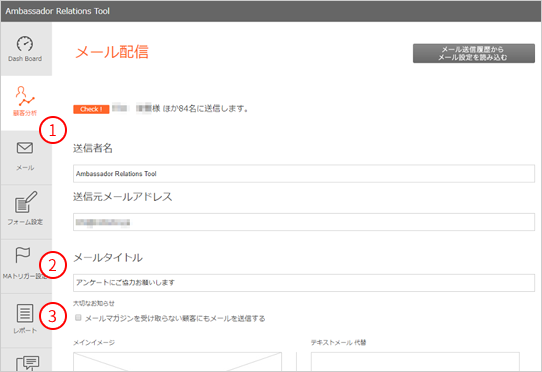Click the メインイメージ label

click(94, 342)
